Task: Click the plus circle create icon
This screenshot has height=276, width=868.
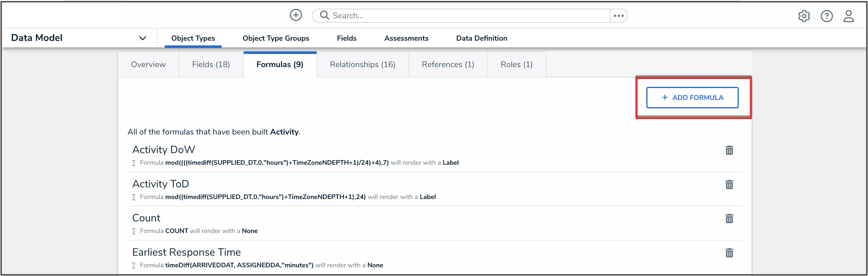Action: pos(295,15)
